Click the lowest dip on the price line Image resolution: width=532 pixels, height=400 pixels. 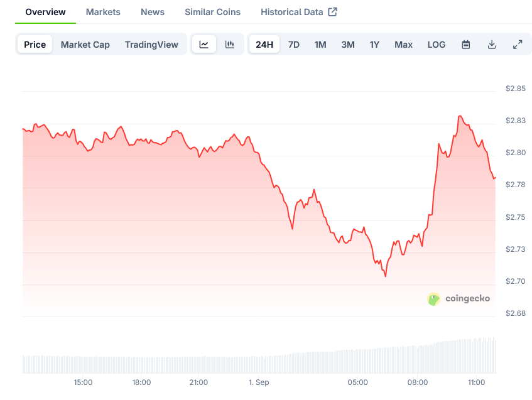(x=386, y=276)
